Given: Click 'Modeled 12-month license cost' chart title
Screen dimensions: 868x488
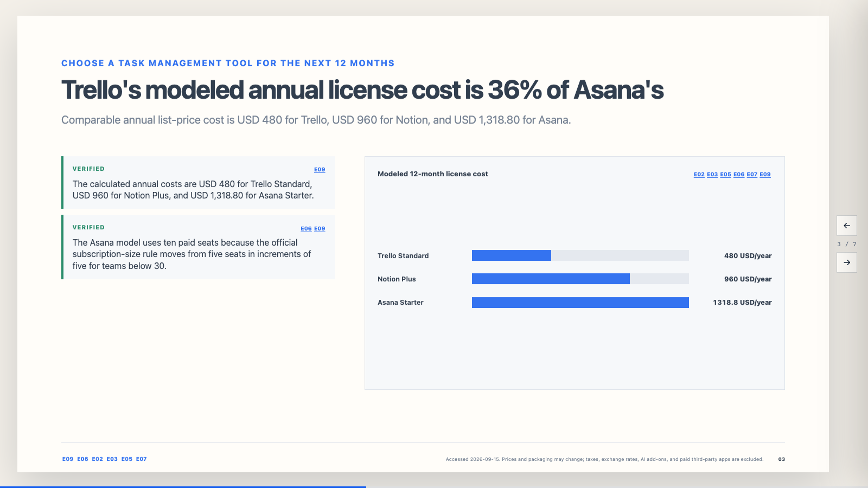Looking at the screenshot, I should click(433, 174).
